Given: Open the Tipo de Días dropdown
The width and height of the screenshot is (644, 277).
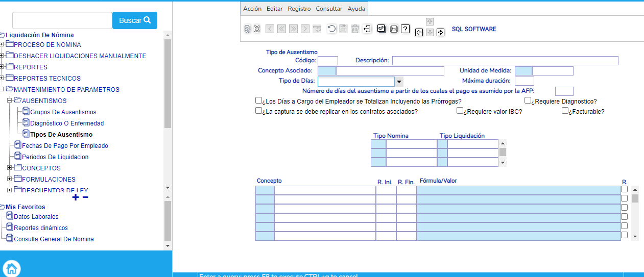Looking at the screenshot, I should tap(399, 82).
